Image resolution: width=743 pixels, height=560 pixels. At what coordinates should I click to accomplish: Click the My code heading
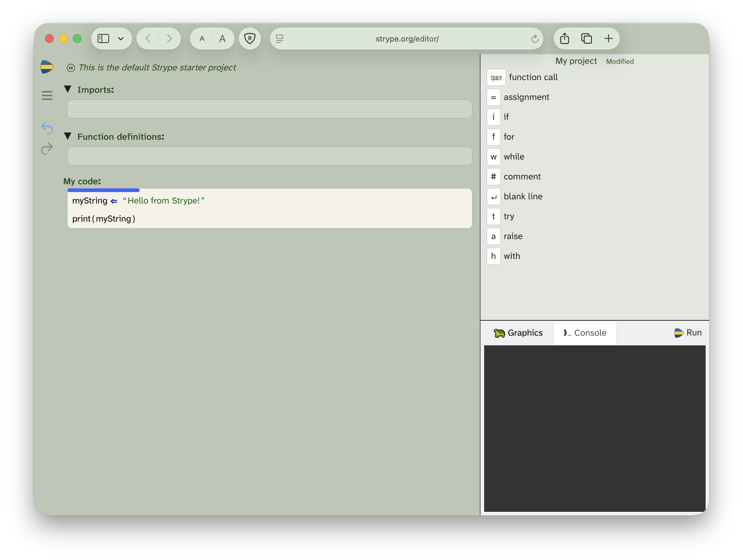tap(82, 181)
